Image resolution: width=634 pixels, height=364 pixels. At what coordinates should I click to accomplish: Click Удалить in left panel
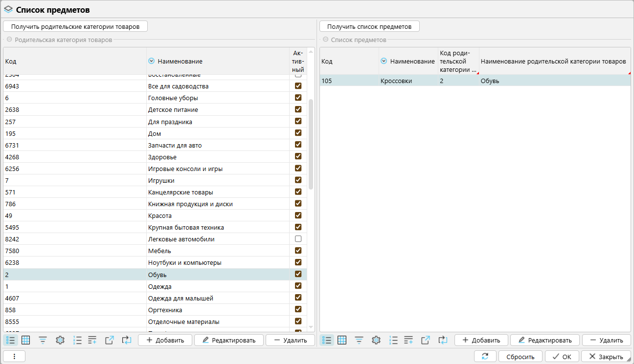pos(290,340)
